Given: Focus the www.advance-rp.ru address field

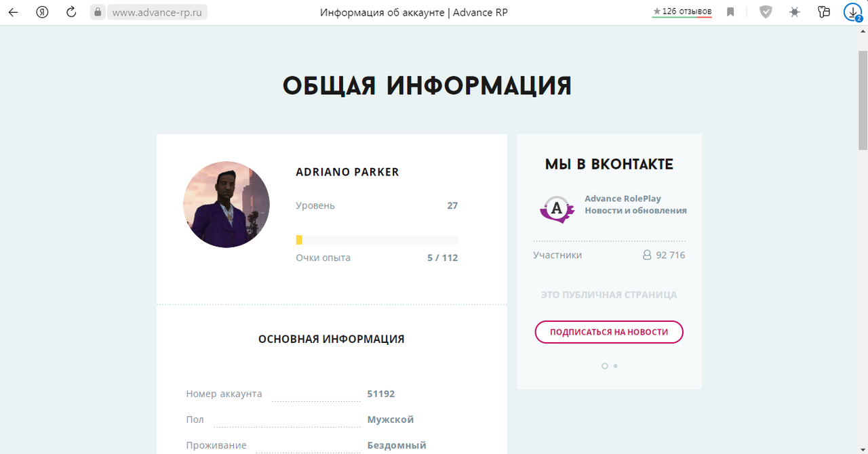Looking at the screenshot, I should tap(157, 12).
